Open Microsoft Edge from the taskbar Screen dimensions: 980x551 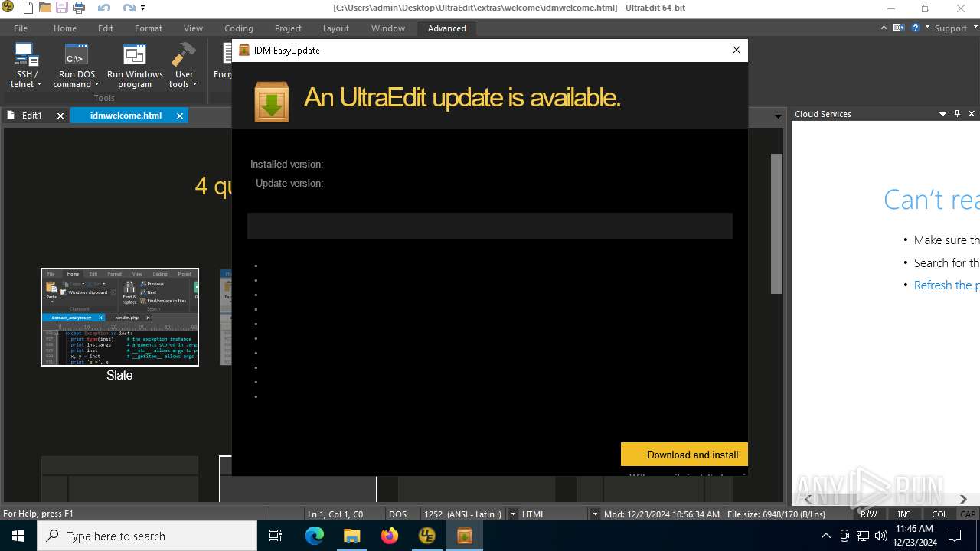[315, 536]
